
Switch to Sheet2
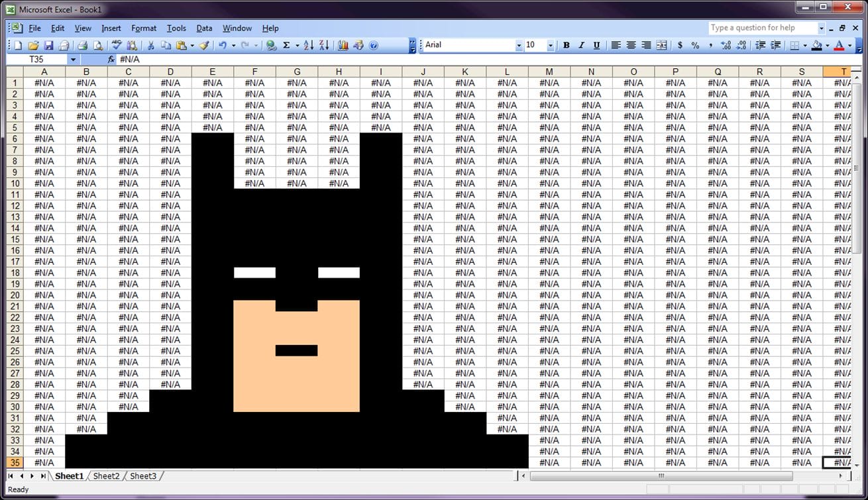coord(106,475)
